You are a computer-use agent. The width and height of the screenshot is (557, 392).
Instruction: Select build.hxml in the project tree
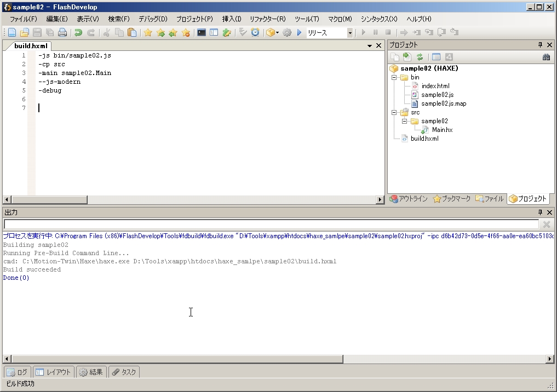[424, 139]
